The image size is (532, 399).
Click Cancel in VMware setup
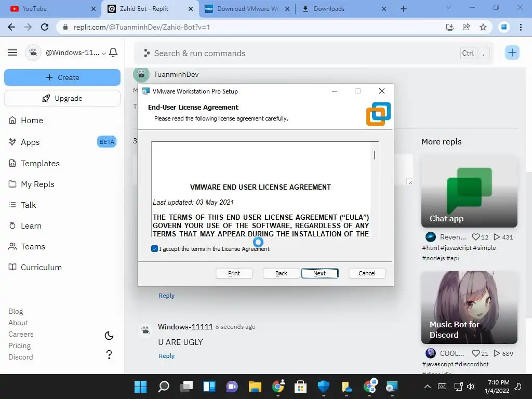pos(367,273)
